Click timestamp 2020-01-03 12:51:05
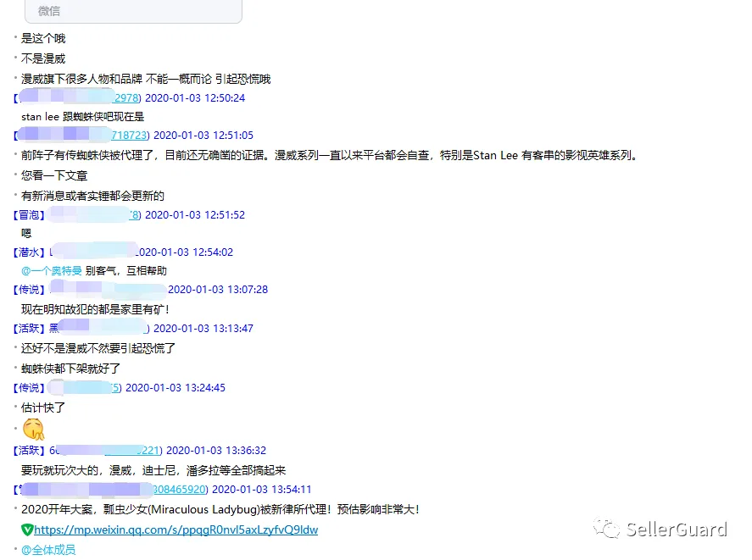 [203, 136]
